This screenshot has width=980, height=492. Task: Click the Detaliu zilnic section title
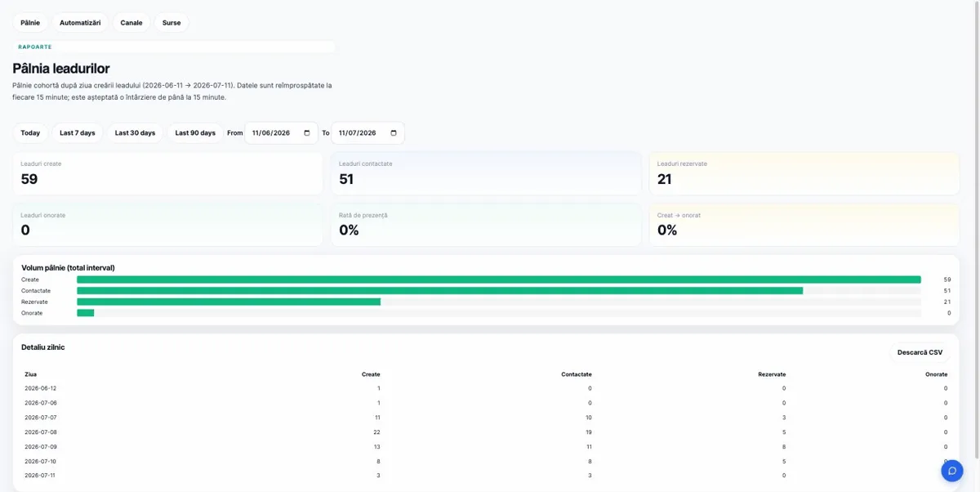pyautogui.click(x=42, y=347)
